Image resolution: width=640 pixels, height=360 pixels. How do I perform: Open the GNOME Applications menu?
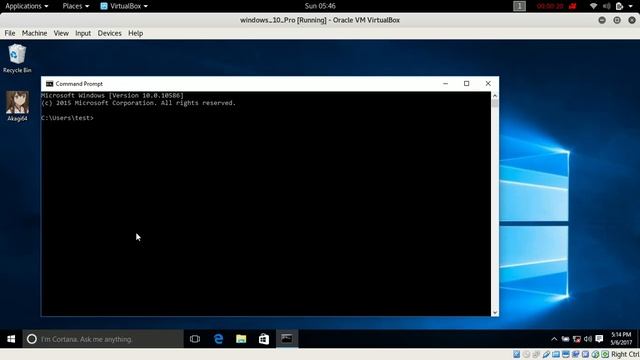pos(27,6)
